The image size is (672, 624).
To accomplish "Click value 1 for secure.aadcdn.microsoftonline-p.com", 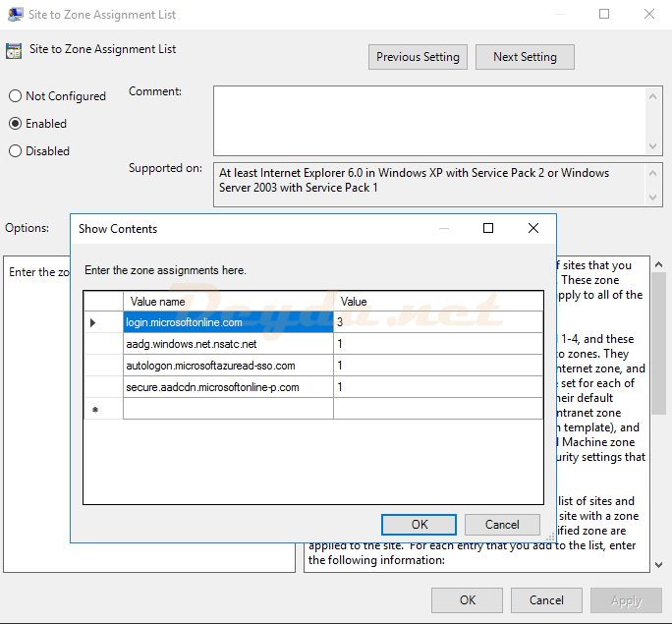I will click(x=438, y=387).
